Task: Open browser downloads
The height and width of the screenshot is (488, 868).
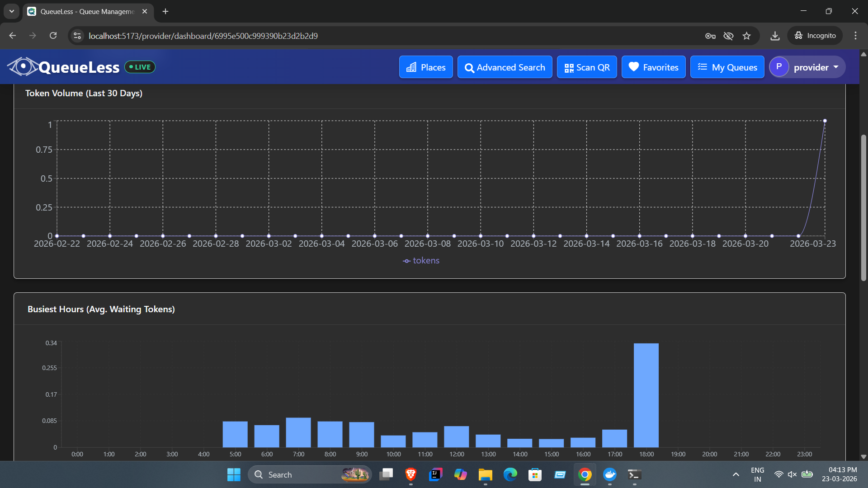Action: coord(775,36)
